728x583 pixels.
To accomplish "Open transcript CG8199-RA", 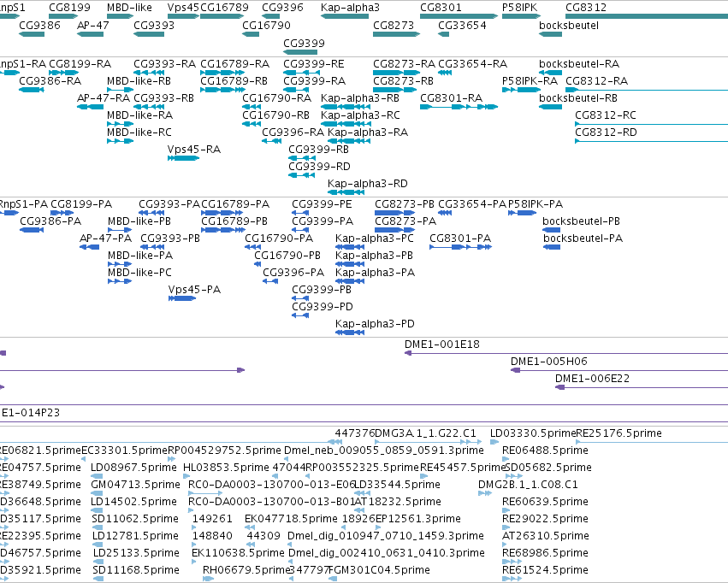I will [80, 63].
